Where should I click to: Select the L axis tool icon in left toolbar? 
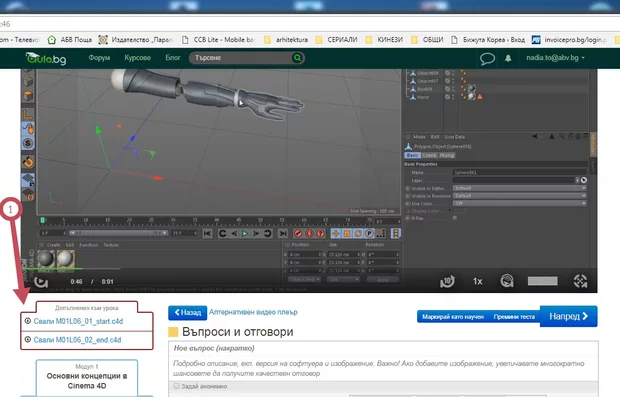tap(28, 114)
